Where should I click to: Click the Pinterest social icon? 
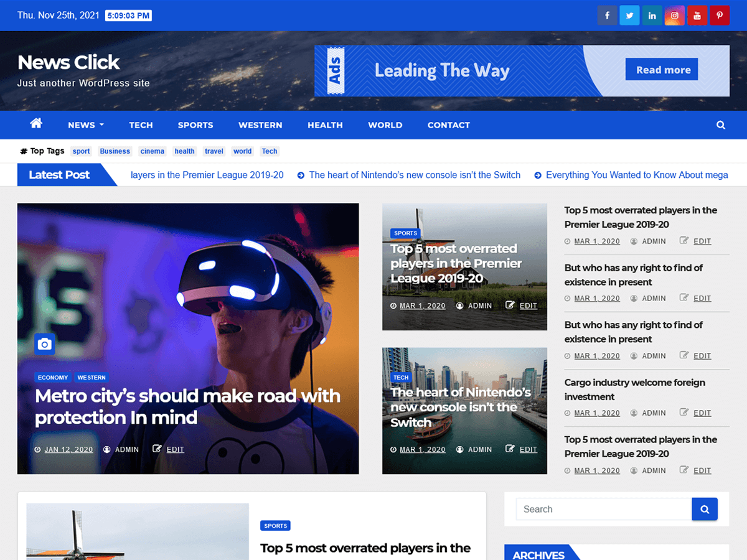pyautogui.click(x=719, y=15)
